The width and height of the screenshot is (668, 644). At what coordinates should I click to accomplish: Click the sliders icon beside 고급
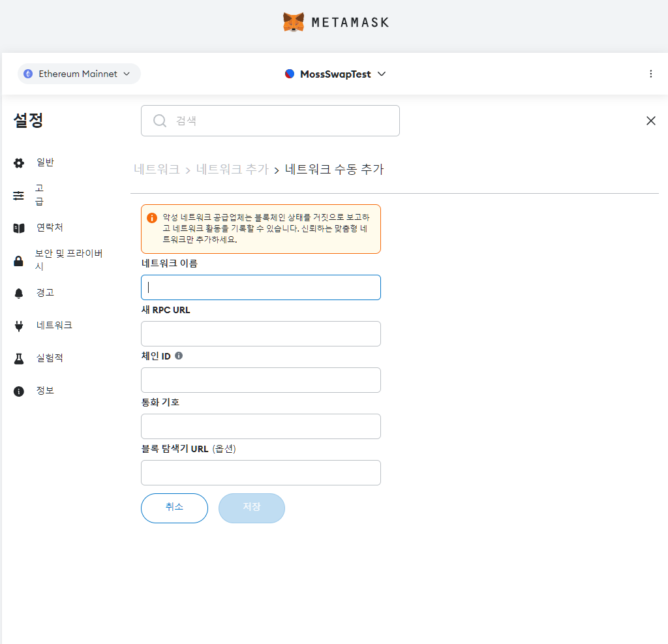click(x=19, y=196)
